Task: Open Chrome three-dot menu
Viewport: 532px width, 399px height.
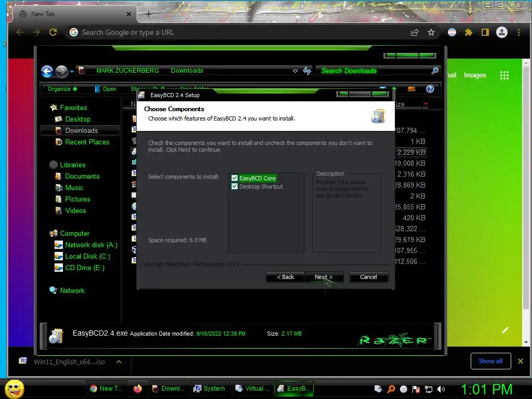Action: pos(518,32)
